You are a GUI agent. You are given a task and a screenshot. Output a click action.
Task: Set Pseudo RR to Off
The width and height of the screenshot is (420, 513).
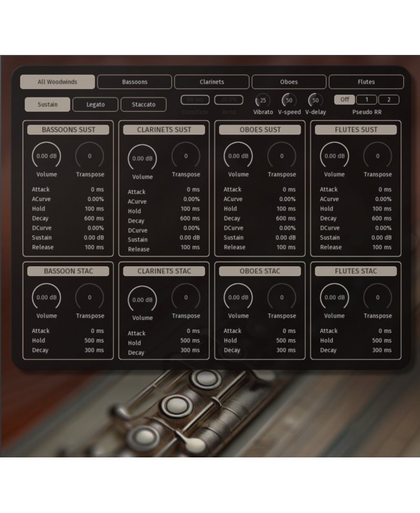point(344,99)
